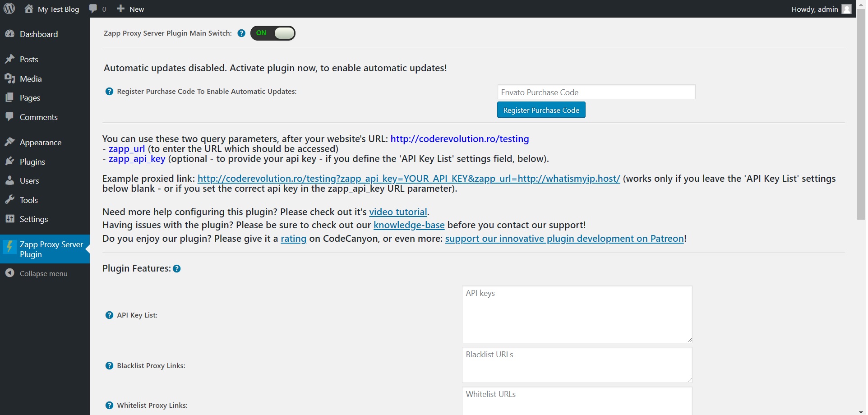The width and height of the screenshot is (868, 415).
Task: Focus the Envato Purchase Code field
Action: [x=596, y=92]
